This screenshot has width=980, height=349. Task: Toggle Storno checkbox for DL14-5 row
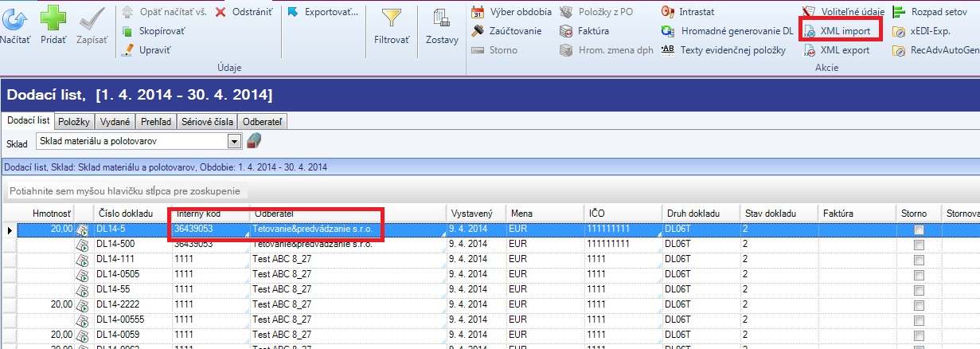coord(919,229)
